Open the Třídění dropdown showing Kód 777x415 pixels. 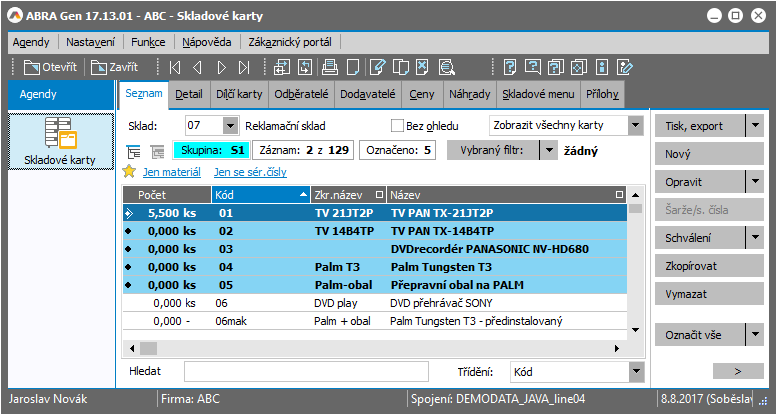(x=635, y=372)
